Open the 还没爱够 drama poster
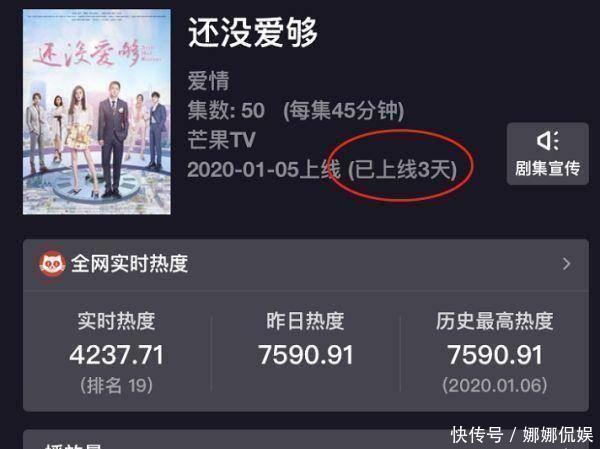Image resolution: width=600 pixels, height=449 pixels. [97, 112]
